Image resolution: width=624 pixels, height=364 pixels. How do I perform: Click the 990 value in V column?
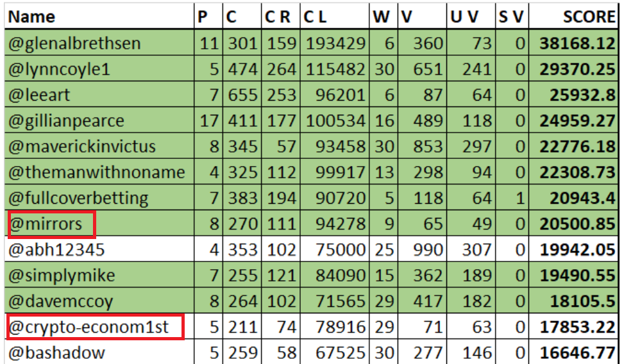click(x=428, y=250)
